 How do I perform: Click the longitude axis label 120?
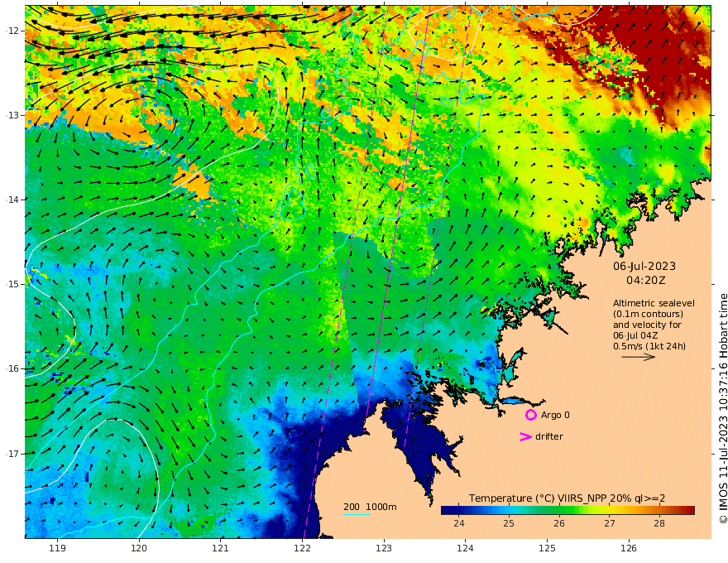[139, 549]
